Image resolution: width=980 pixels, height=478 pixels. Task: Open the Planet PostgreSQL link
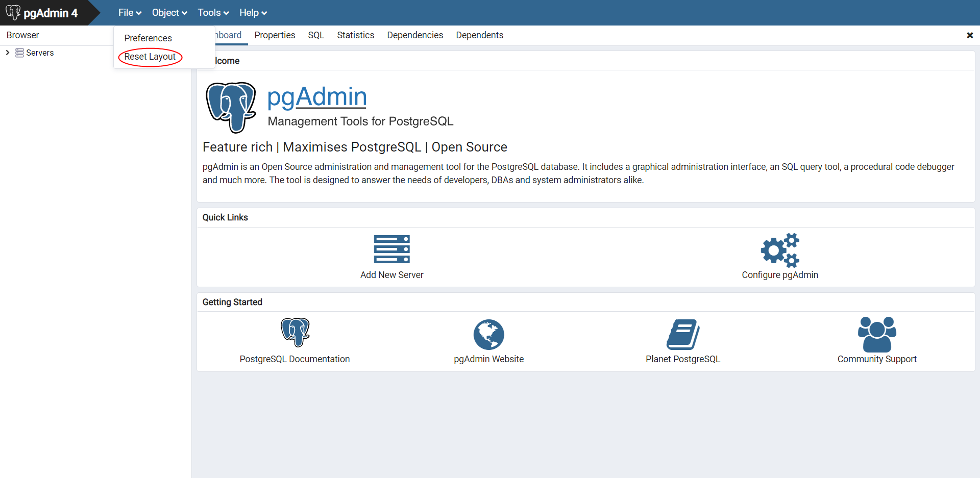coord(683,359)
